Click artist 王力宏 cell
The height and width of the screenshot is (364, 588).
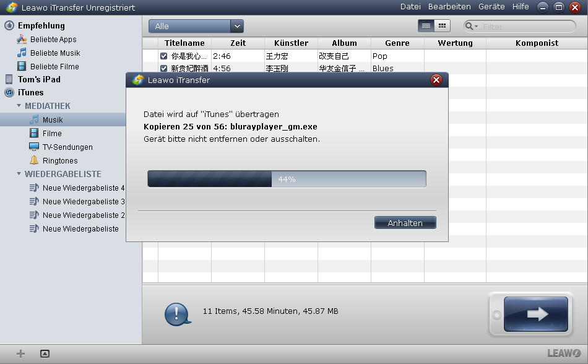pos(291,56)
